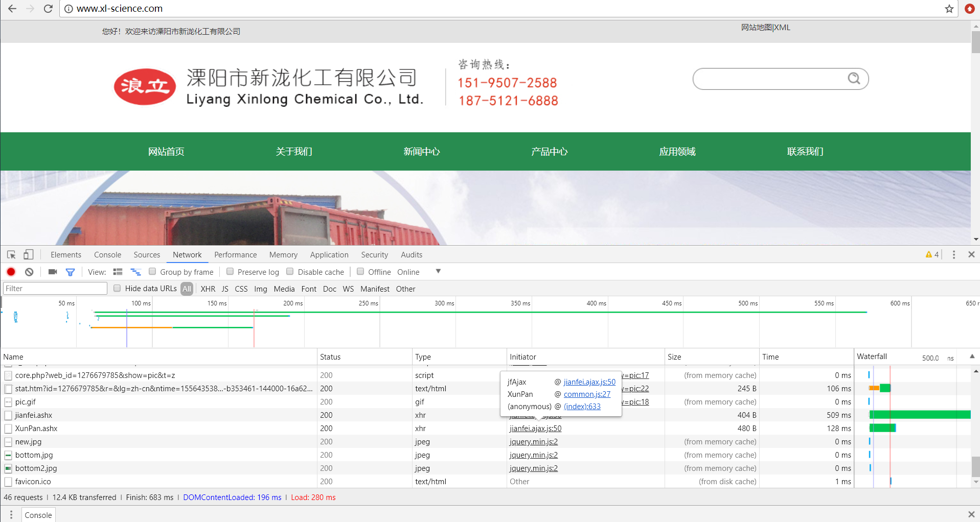This screenshot has width=980, height=522.
Task: Switch to the Performance tab
Action: (x=235, y=254)
